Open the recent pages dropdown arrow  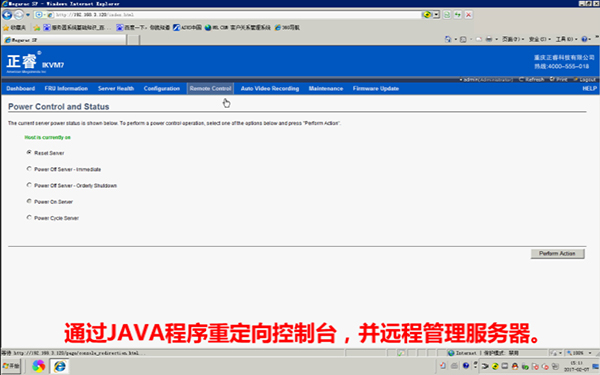[28, 15]
